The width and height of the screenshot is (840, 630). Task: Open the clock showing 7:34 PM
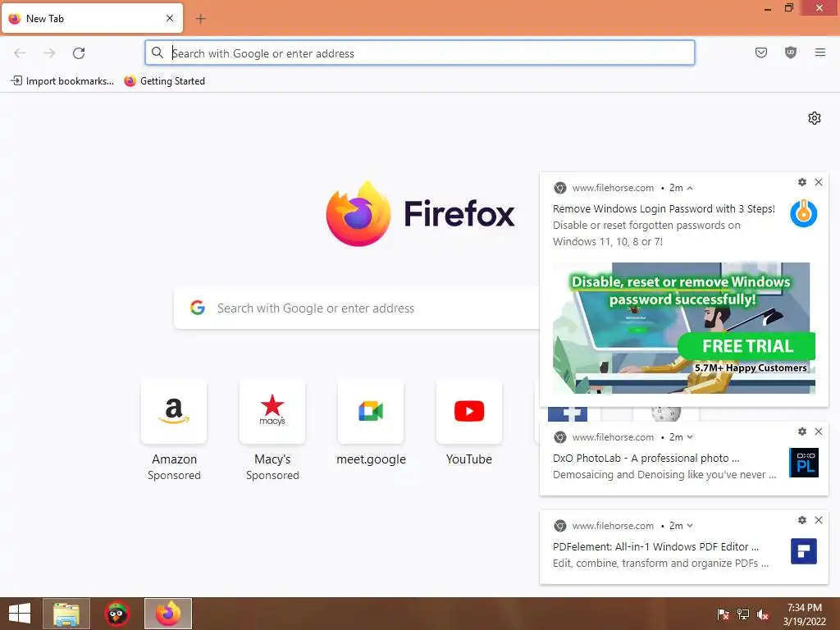(804, 614)
